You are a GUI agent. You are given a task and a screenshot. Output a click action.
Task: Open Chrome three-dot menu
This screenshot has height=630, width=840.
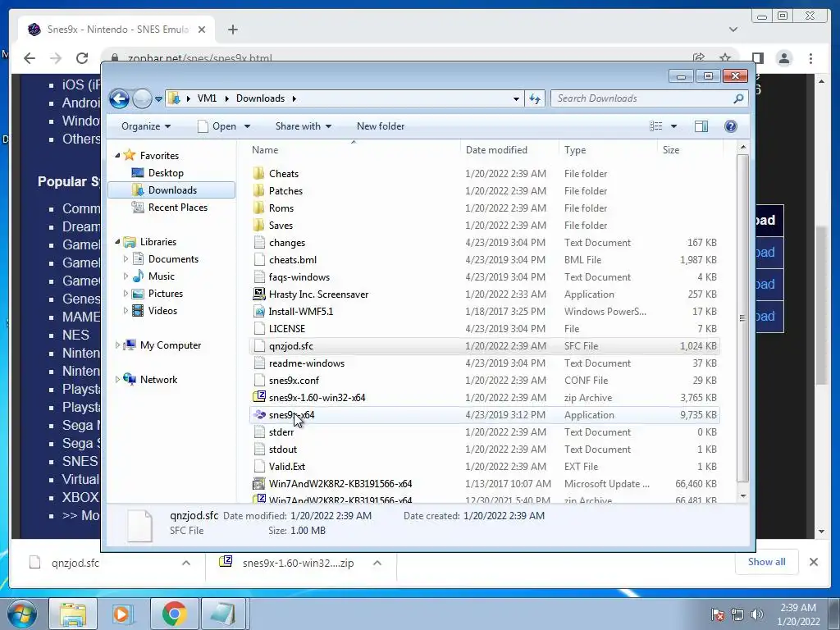click(810, 58)
